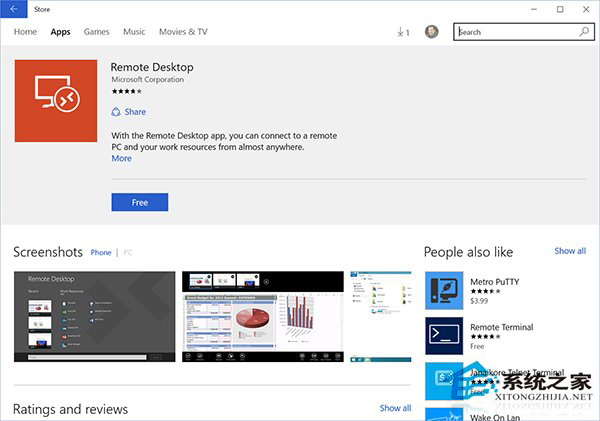
Task: Open the file explorer screenshot
Action: click(x=381, y=317)
